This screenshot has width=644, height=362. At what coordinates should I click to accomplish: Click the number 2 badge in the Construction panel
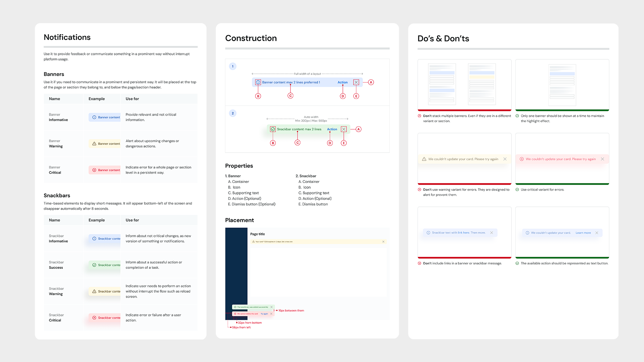point(233,113)
